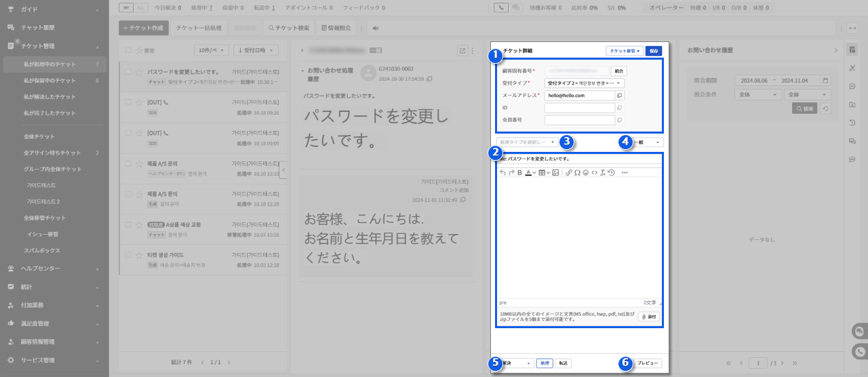Click the ID input field
868x377 pixels.
(x=579, y=108)
